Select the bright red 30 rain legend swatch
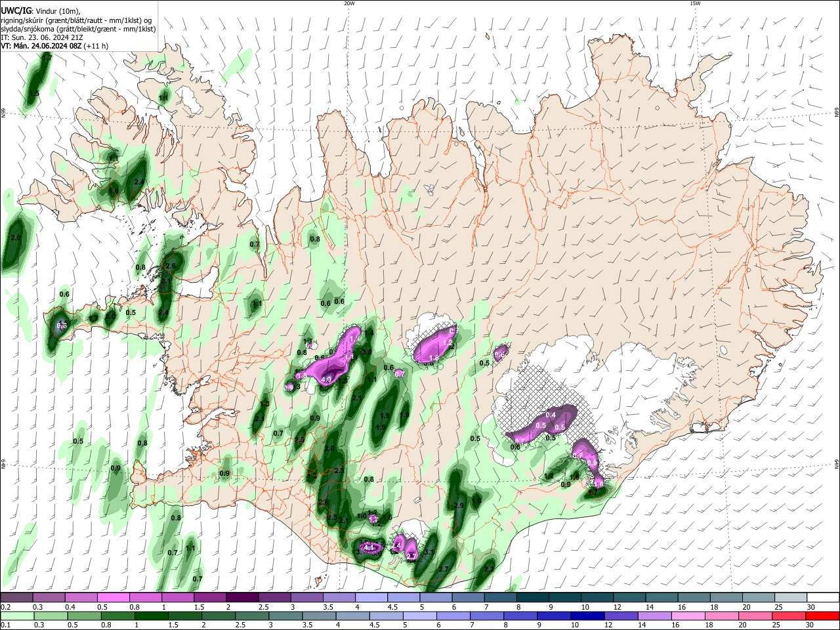840x630 pixels. pos(822,616)
